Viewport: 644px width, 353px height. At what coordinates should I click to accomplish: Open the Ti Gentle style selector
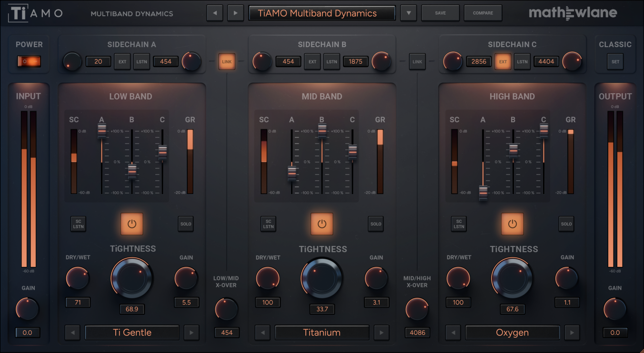click(132, 333)
